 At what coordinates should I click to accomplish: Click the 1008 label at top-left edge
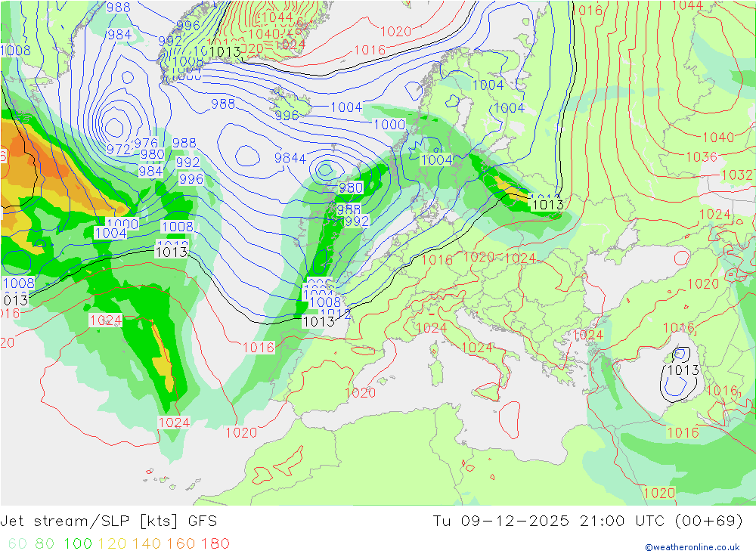pyautogui.click(x=15, y=50)
